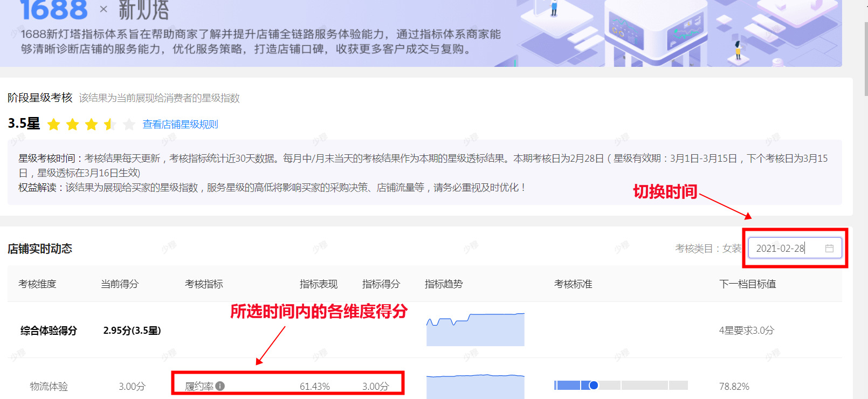Click the calendar icon in date picker
868x399 pixels.
click(829, 248)
